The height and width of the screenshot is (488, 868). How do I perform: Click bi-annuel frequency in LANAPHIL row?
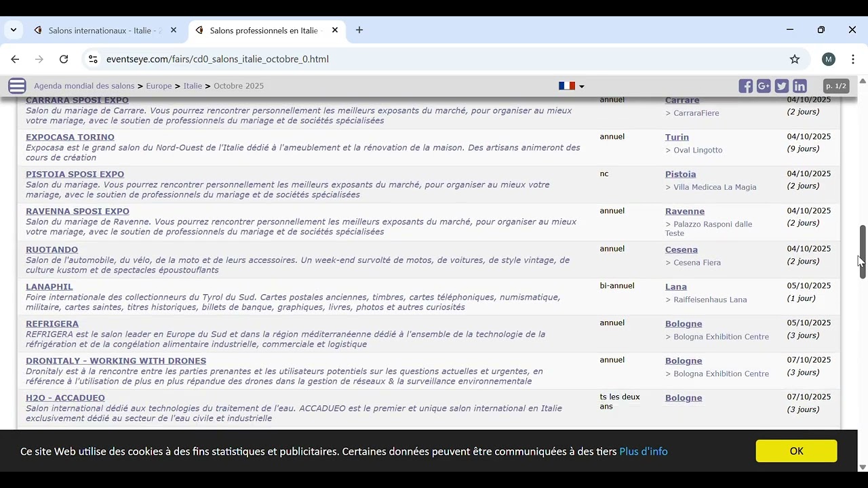pos(617,286)
